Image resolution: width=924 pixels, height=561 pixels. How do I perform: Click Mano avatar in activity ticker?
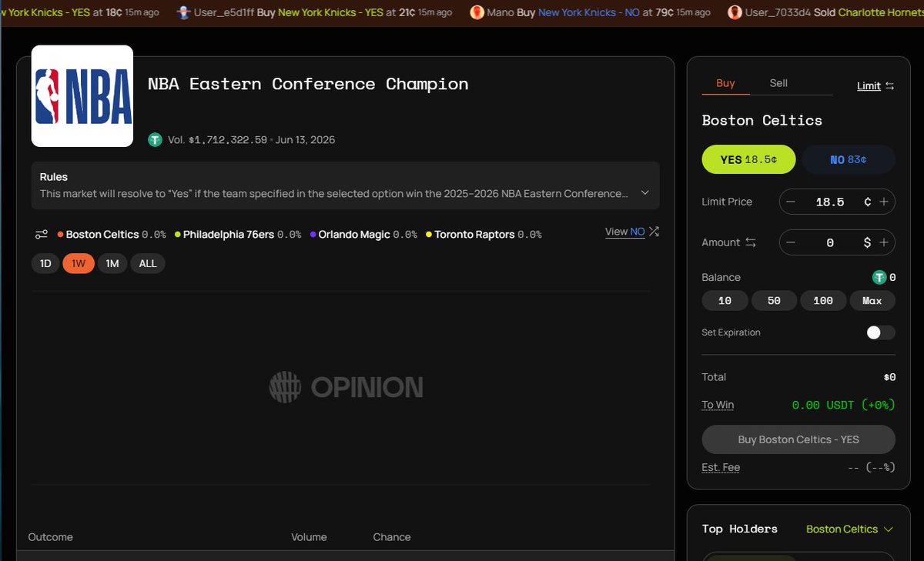(x=477, y=13)
